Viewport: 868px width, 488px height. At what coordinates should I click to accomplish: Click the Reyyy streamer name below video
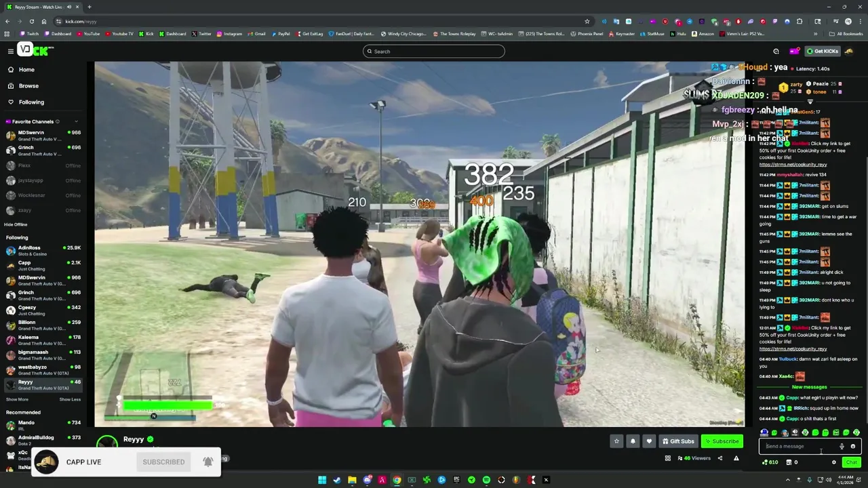coord(134,439)
